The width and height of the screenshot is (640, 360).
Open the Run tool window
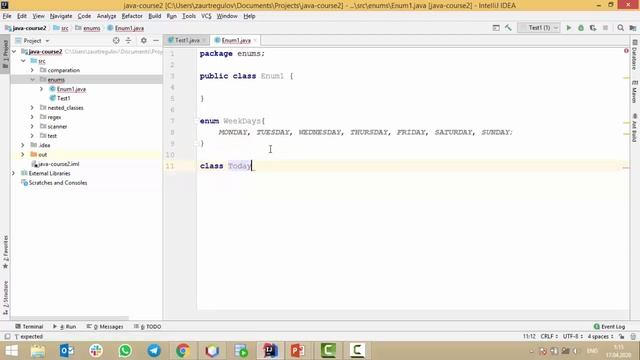pos(64,327)
